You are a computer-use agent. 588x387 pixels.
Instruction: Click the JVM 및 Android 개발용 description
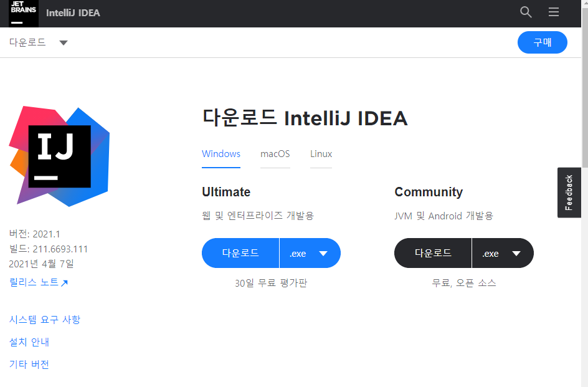pos(443,216)
